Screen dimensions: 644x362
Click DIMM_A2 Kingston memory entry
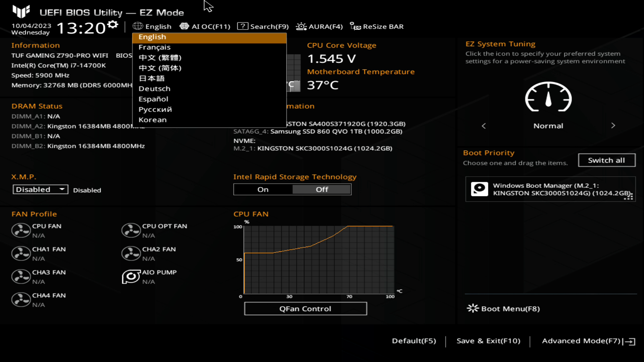(78, 126)
